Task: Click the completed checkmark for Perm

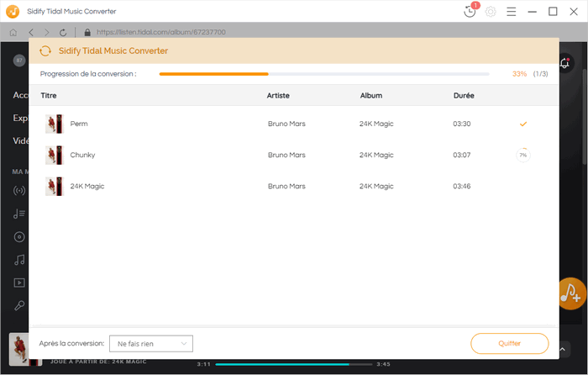Action: pos(522,124)
